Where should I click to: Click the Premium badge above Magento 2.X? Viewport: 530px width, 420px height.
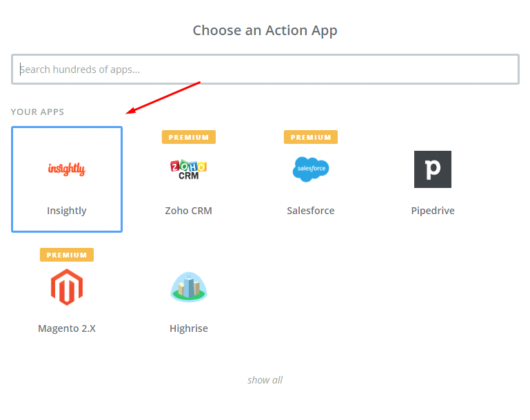coord(67,255)
